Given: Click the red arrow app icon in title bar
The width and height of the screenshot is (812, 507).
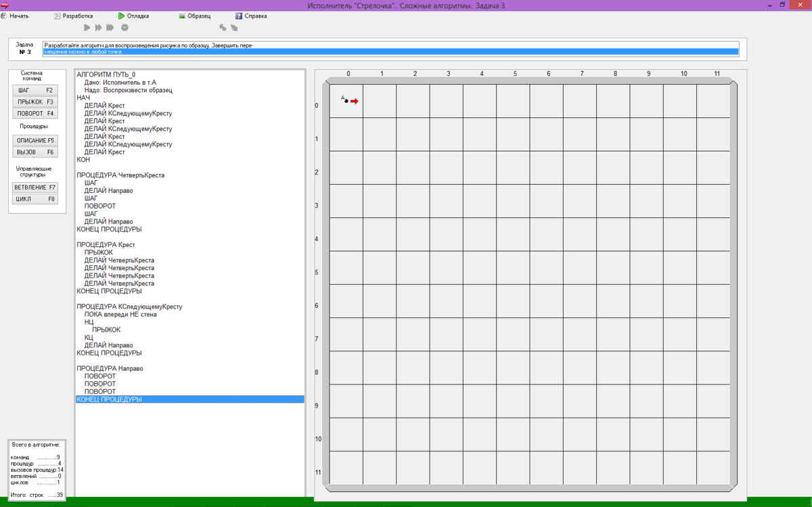Looking at the screenshot, I should [5, 5].
